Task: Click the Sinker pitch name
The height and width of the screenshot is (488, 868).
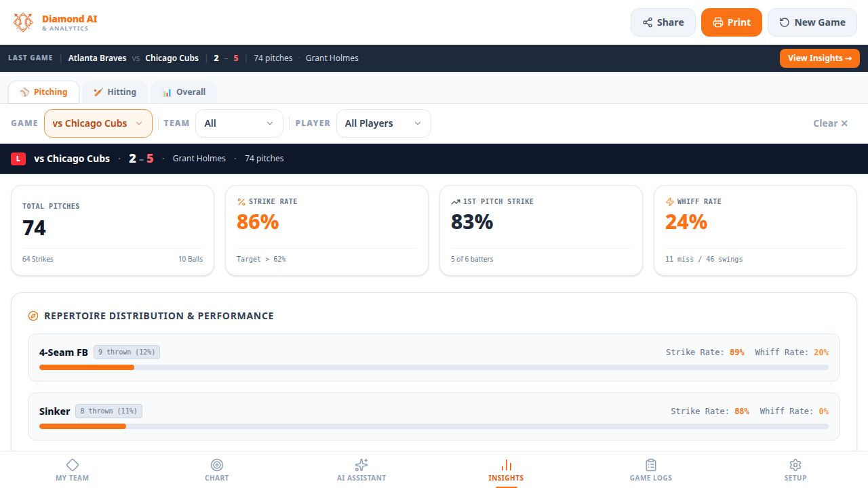Action: [x=54, y=411]
